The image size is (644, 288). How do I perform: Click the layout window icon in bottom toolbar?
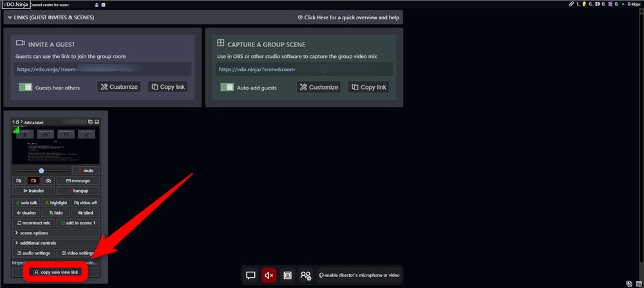click(x=287, y=275)
